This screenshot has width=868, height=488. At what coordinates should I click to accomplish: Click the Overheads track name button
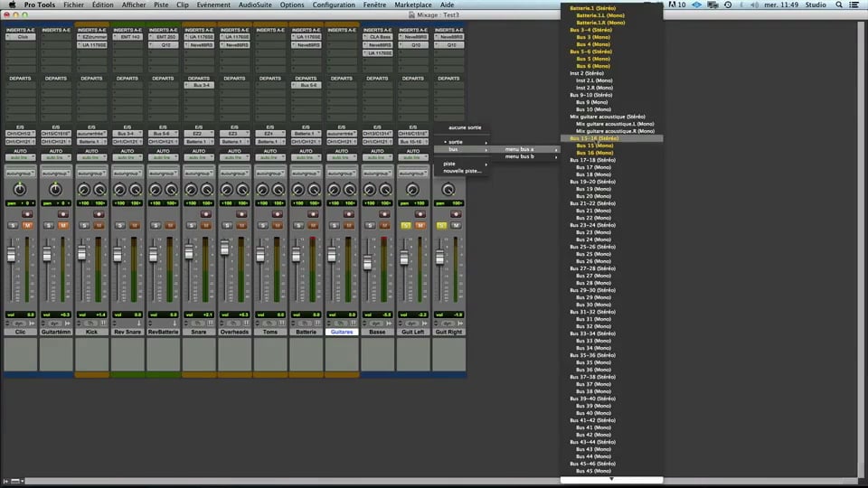pos(235,332)
